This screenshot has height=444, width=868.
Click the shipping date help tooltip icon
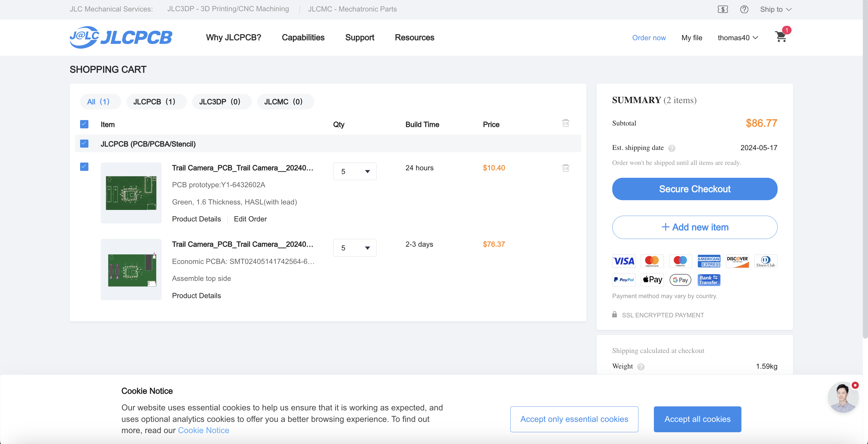tap(672, 148)
